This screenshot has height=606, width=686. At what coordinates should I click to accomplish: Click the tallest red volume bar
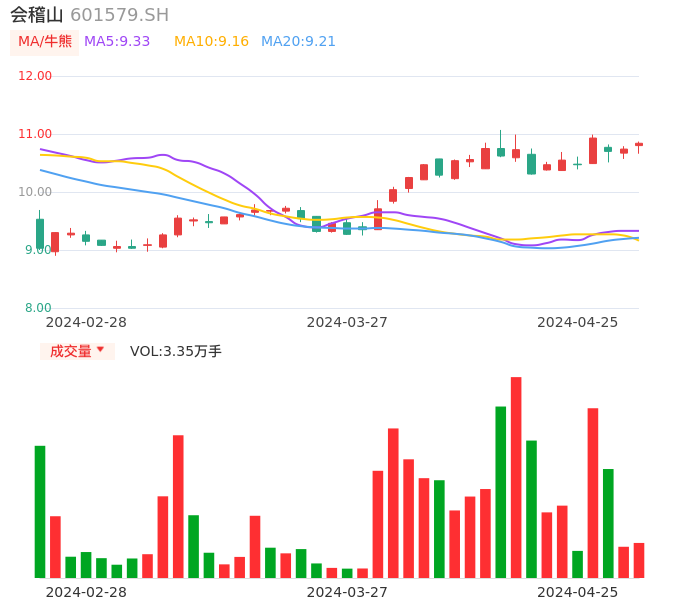[516, 477]
